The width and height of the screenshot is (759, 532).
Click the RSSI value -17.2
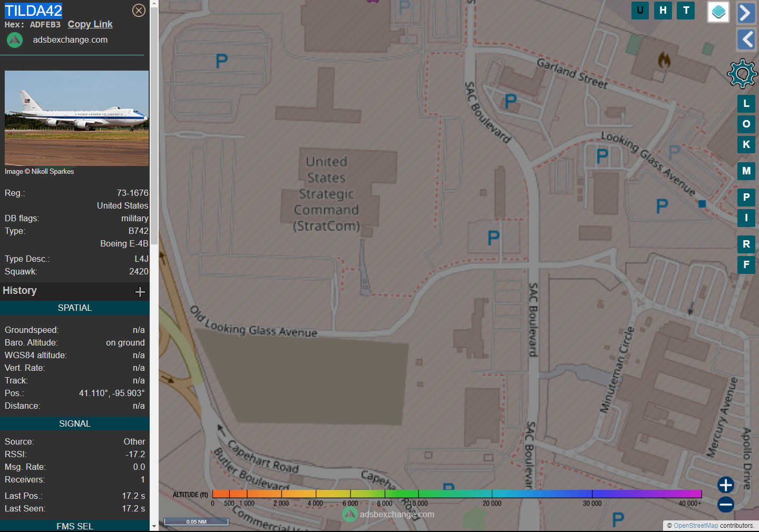pyautogui.click(x=135, y=455)
